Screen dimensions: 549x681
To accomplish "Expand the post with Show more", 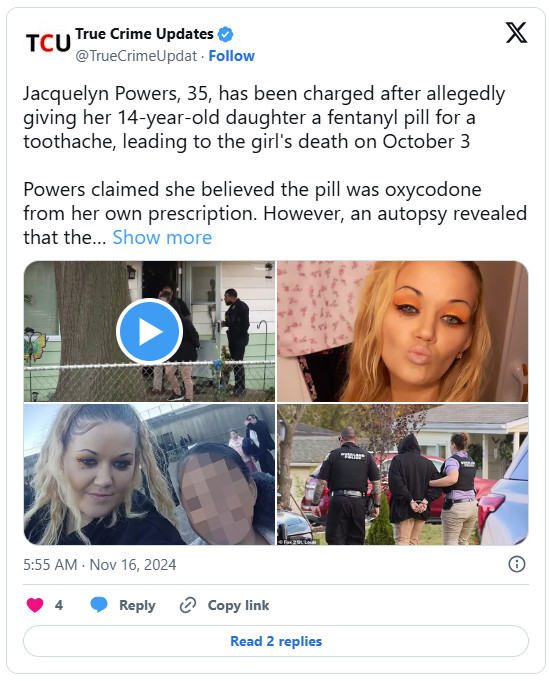I will point(162,238).
